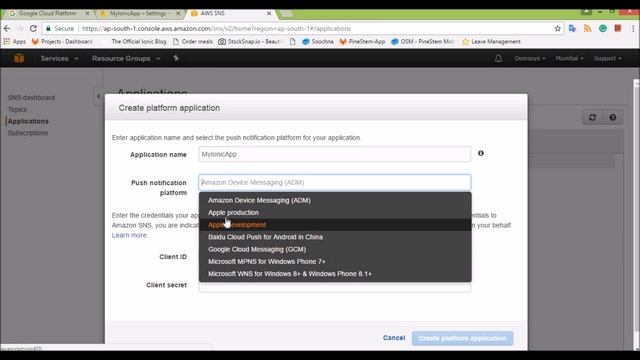Open the Apps bookmark shortcut
The image size is (640, 360).
(15, 42)
